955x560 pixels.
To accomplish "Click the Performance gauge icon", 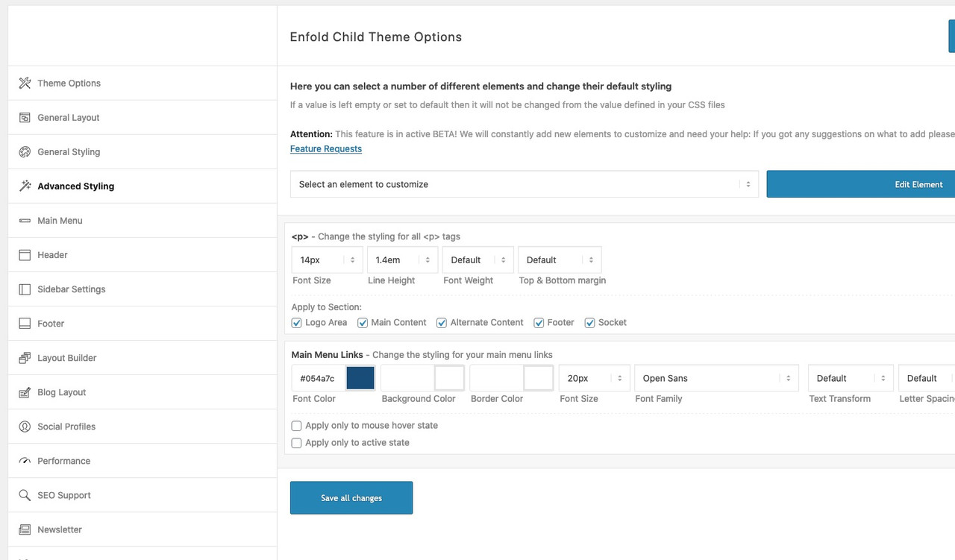I will (x=25, y=460).
